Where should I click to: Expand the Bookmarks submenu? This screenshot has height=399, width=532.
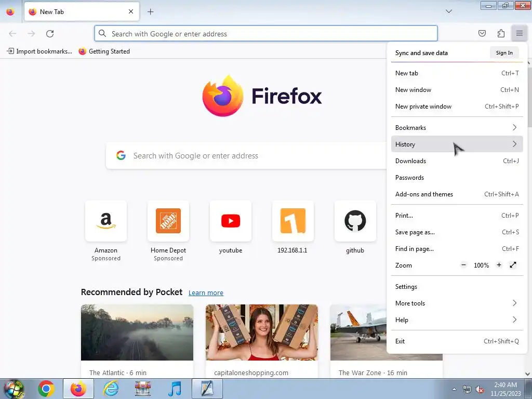point(457,128)
